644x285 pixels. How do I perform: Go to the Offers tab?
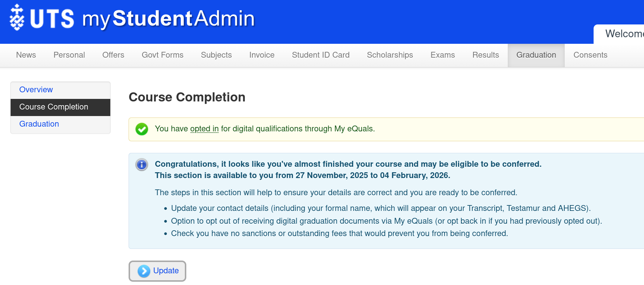tap(113, 55)
